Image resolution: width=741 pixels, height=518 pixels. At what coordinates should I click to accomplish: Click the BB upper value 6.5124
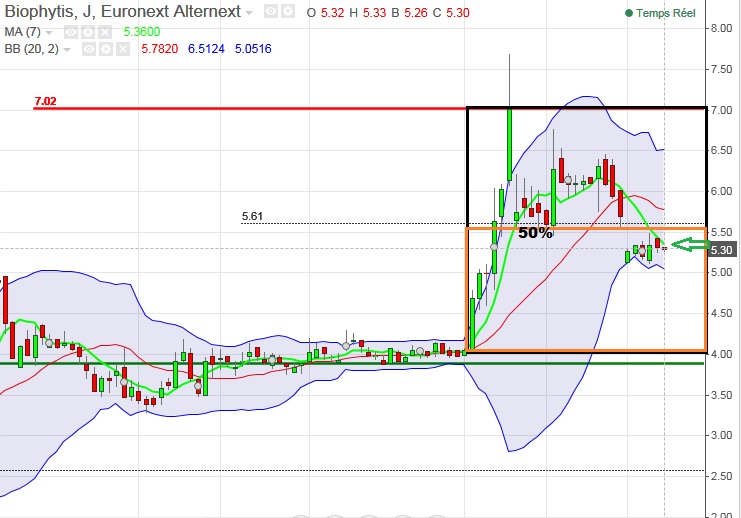click(x=206, y=49)
